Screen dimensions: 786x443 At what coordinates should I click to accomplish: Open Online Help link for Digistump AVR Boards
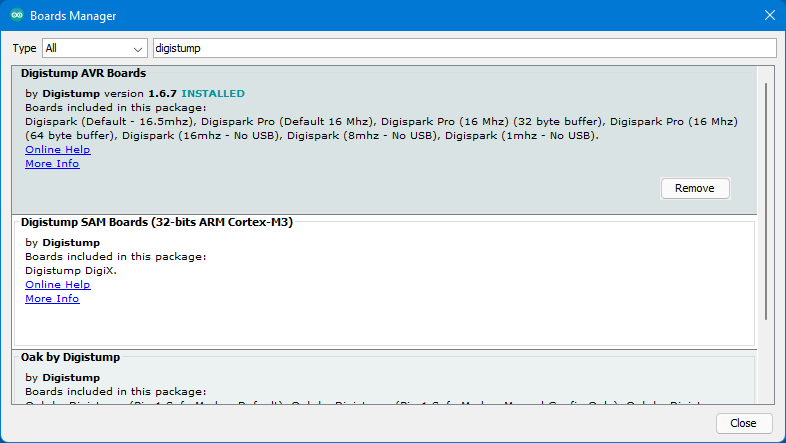click(58, 149)
